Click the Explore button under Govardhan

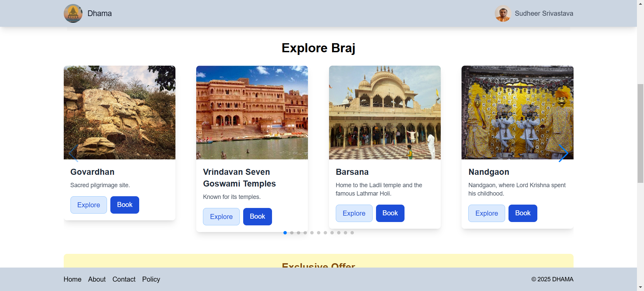coord(88,205)
